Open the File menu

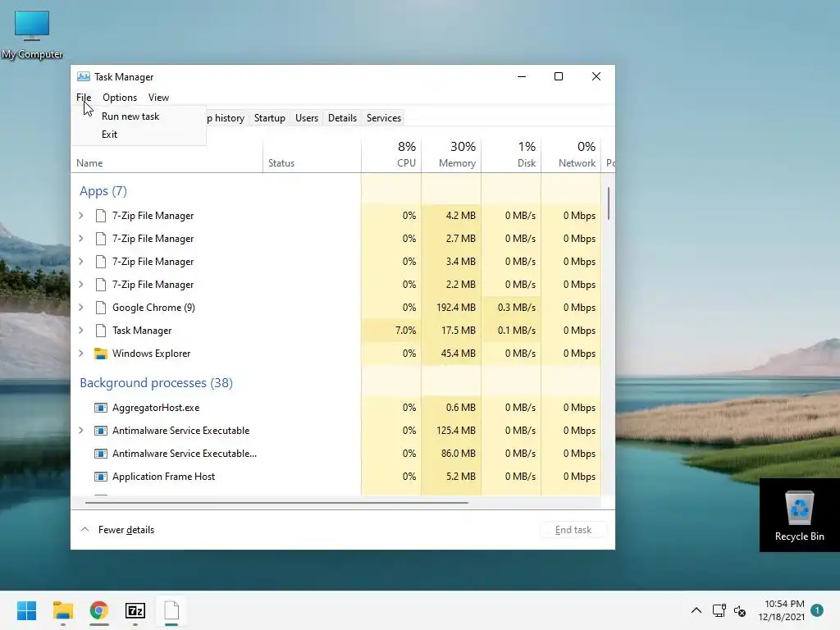pyautogui.click(x=84, y=98)
